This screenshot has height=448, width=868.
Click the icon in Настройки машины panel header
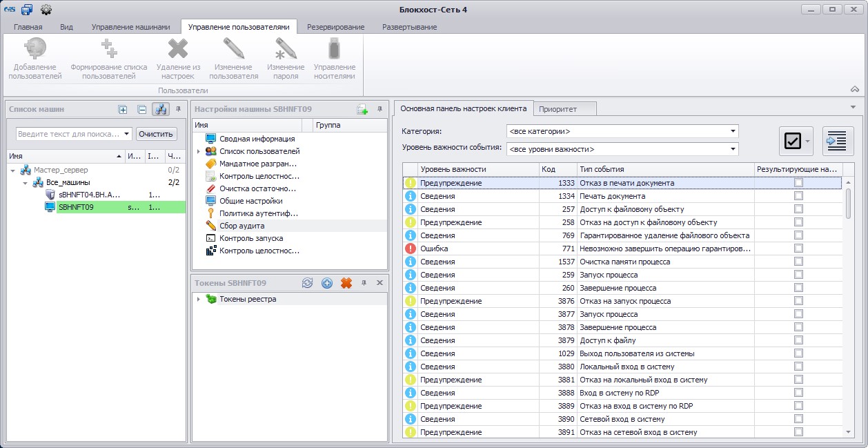(362, 109)
